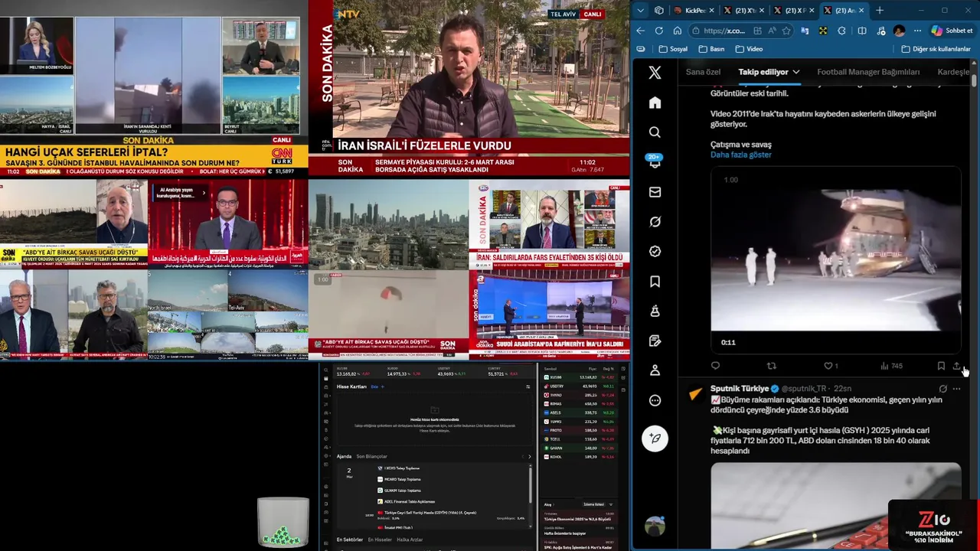Open the Basın bookmarks folder
The image size is (980, 551).
[711, 49]
